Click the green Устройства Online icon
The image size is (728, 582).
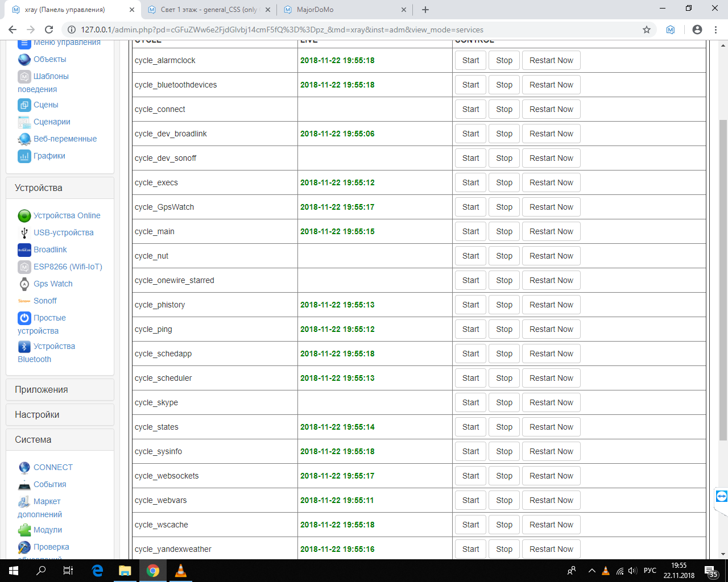[x=24, y=215]
